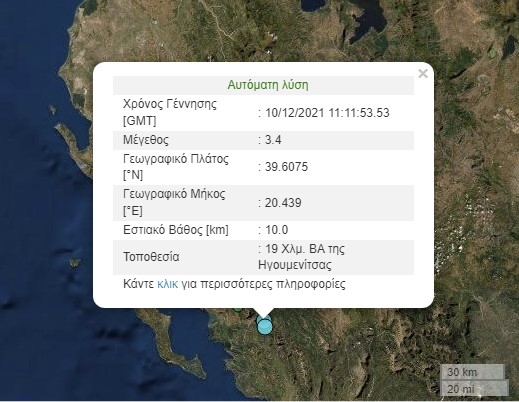
Task: Click the location text 19 Χλμ. ΒΑ της Ηγουμενίτσας
Action: coord(302,257)
